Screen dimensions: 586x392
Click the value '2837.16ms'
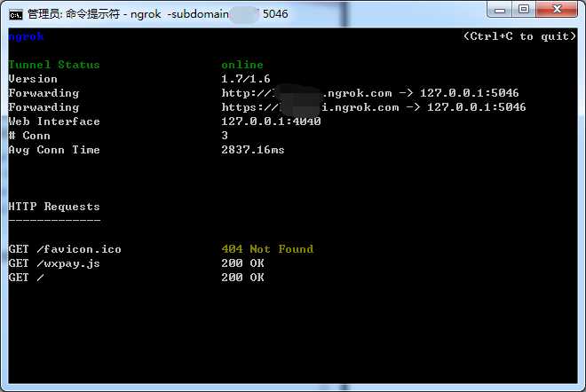click(253, 150)
